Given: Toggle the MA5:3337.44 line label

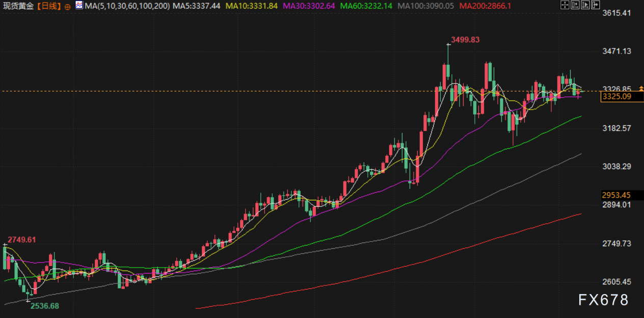Looking at the screenshot, I should (196, 6).
